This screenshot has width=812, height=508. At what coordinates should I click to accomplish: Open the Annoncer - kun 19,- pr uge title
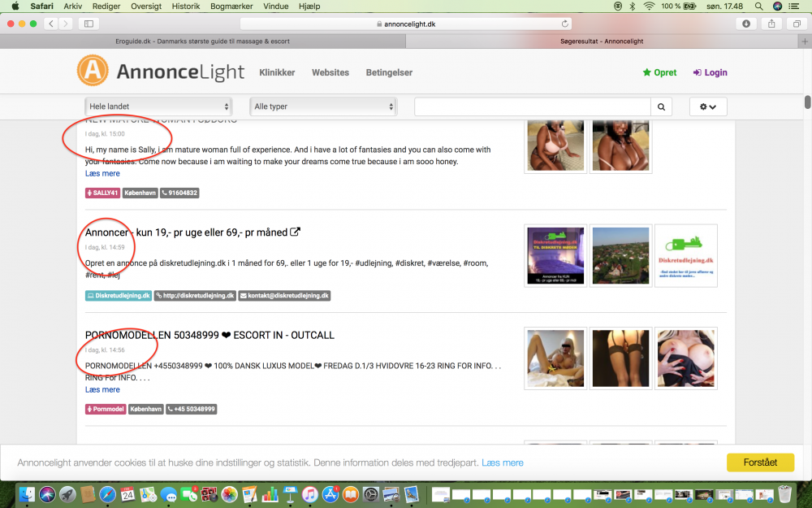point(187,232)
